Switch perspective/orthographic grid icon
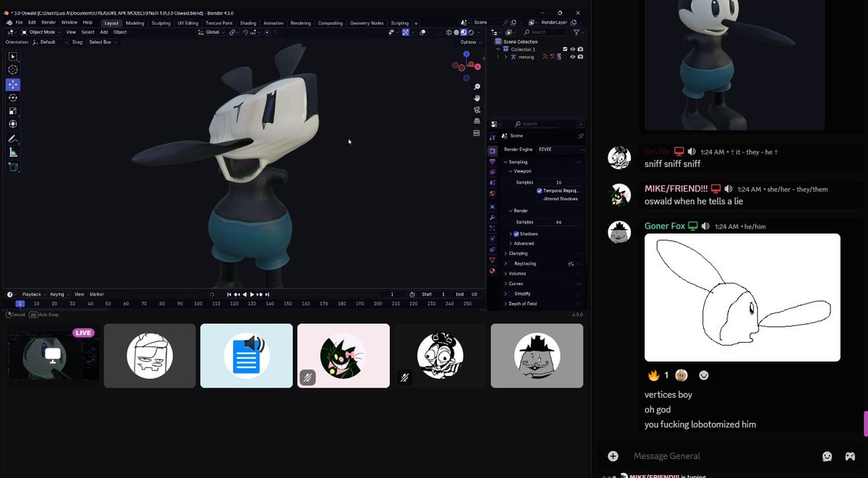This screenshot has width=868, height=478. tap(477, 121)
